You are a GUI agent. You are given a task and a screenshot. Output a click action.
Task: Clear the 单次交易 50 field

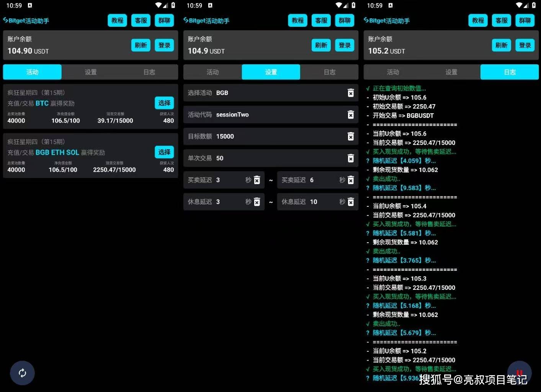351,158
